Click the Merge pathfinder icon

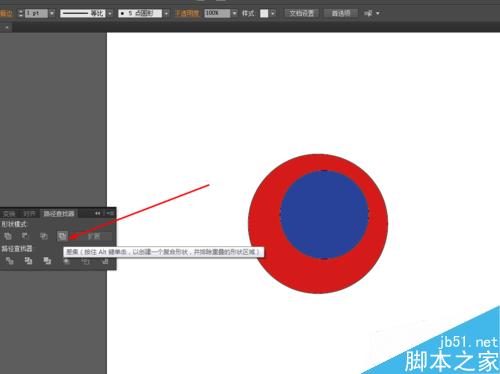tap(47, 261)
